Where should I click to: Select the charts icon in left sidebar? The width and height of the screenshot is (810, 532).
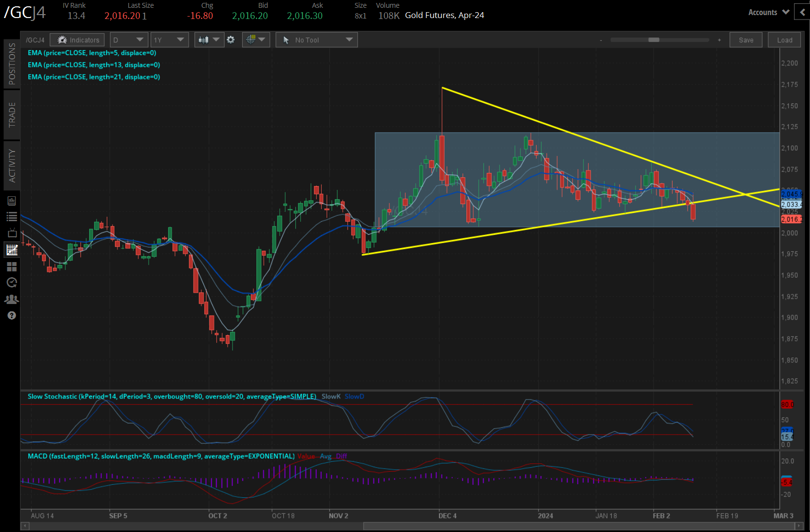coord(12,250)
